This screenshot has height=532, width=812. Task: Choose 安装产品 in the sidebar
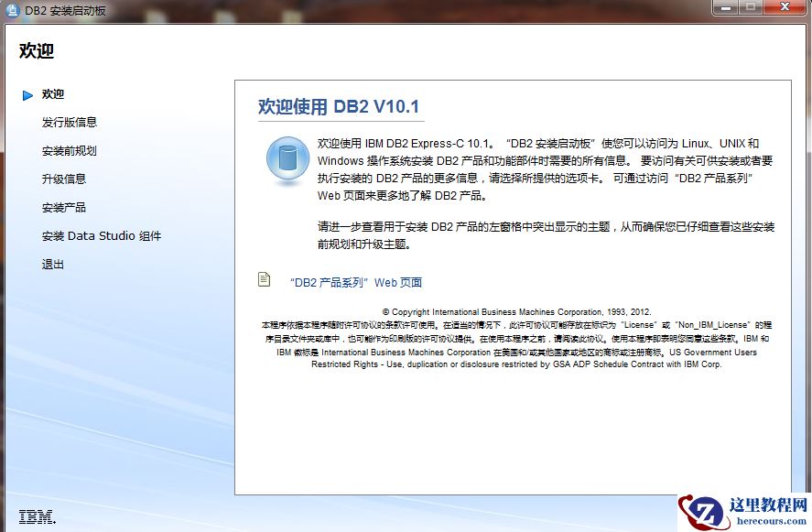coord(64,208)
